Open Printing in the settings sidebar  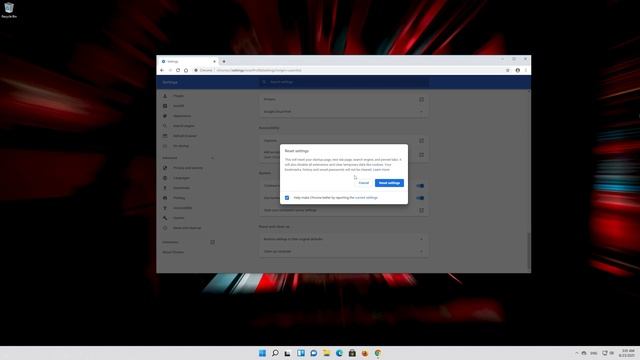(x=179, y=198)
